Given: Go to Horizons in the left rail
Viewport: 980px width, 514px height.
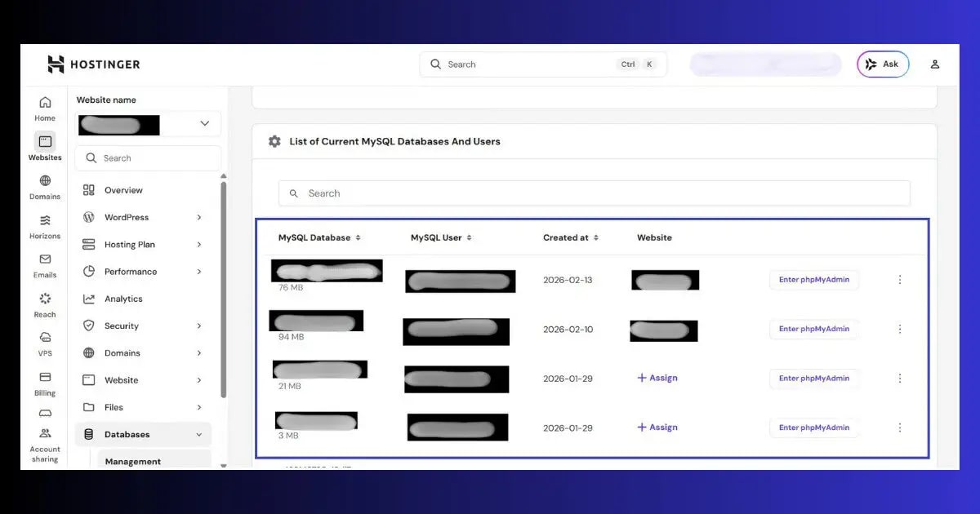Looking at the screenshot, I should click(x=45, y=226).
